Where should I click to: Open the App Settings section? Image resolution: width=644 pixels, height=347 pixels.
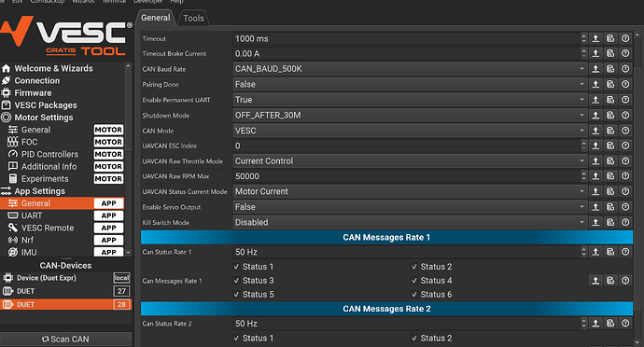34,191
